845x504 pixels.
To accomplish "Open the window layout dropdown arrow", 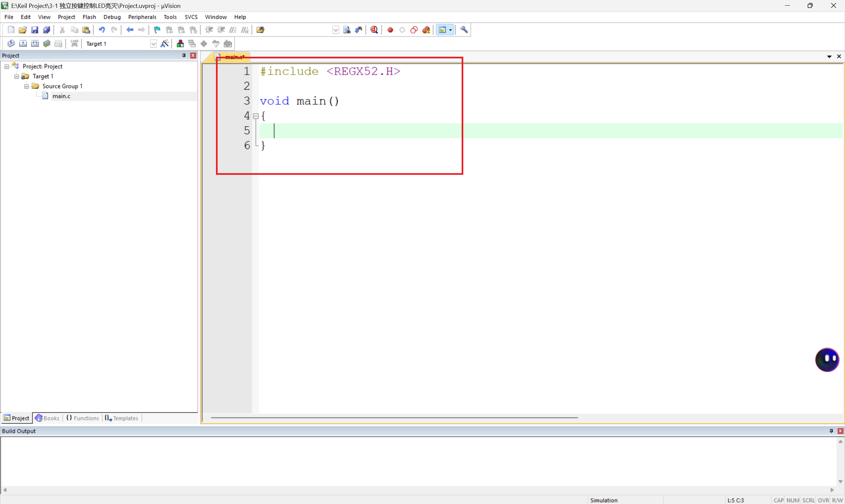I will tap(450, 30).
